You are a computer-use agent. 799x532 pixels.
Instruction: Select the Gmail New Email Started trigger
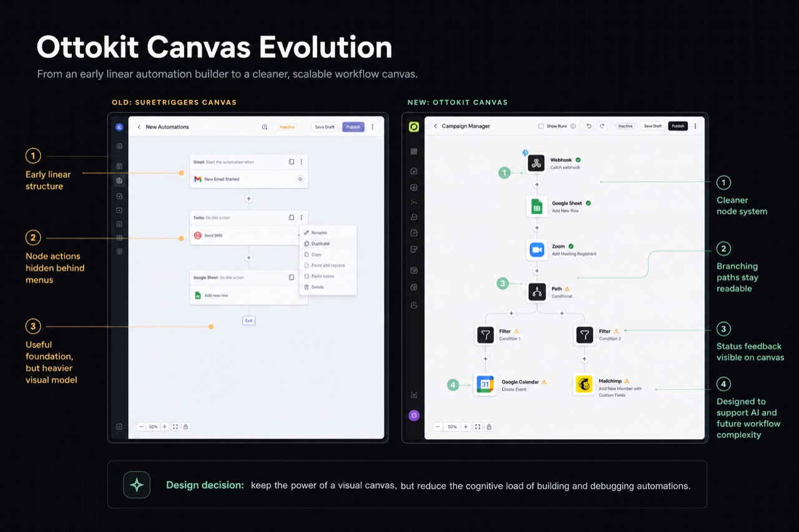point(248,179)
